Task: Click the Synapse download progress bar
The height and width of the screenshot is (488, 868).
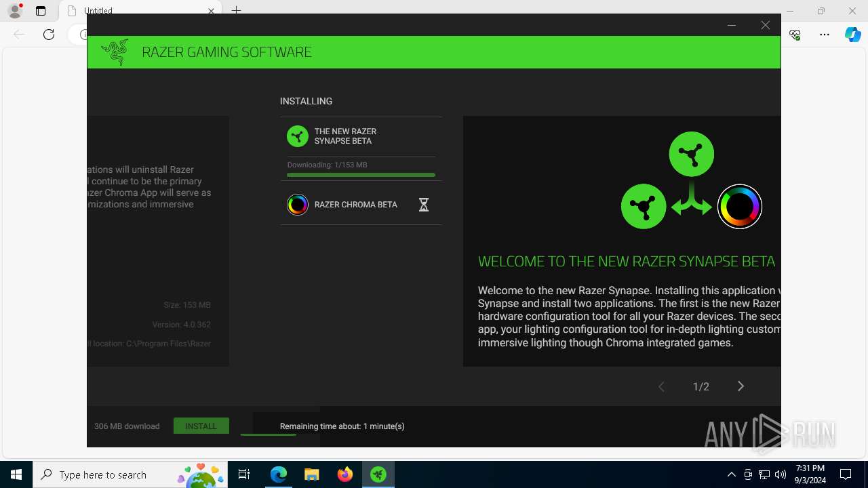Action: point(361,175)
